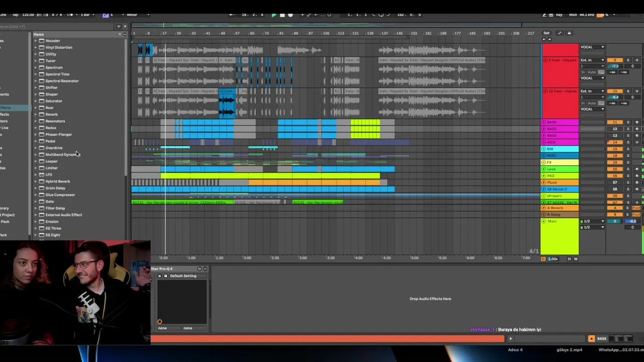Click the Pluck track fold icon
The width and height of the screenshot is (644, 362).
point(543,183)
